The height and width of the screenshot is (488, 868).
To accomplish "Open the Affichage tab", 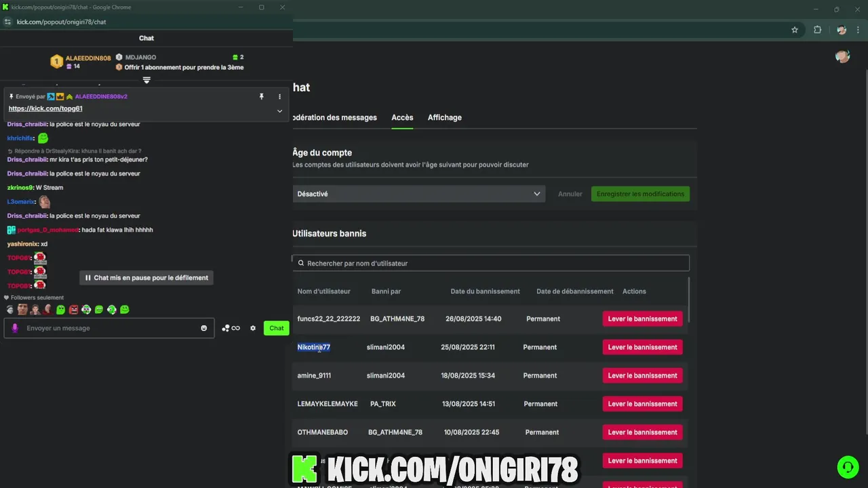I will pyautogui.click(x=444, y=117).
